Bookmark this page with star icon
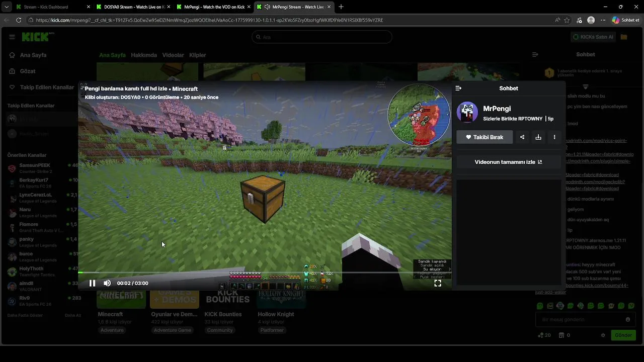Image resolution: width=644 pixels, height=362 pixels. coord(567,20)
